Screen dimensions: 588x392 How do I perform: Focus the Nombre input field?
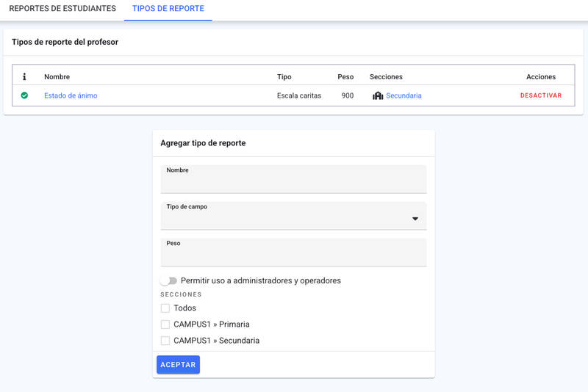[293, 179]
